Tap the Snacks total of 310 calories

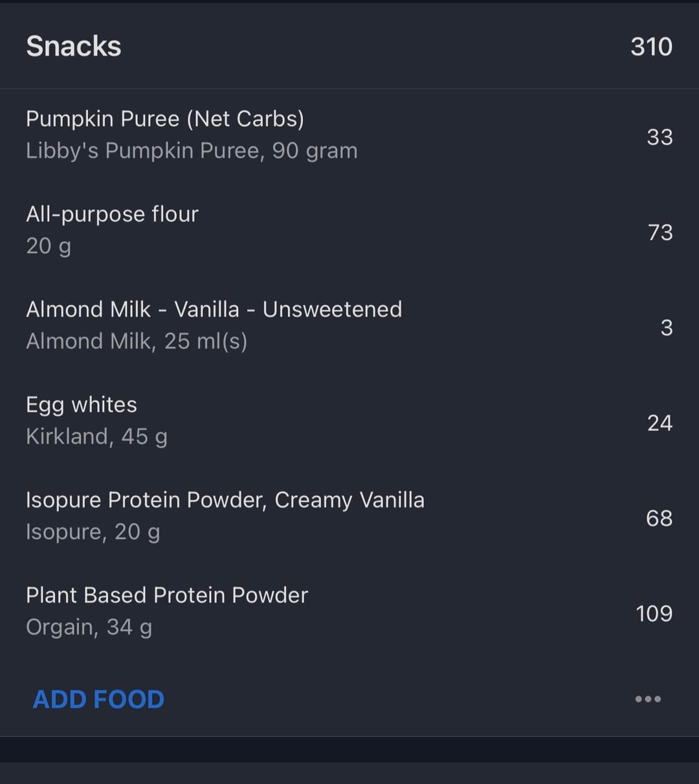coord(651,47)
